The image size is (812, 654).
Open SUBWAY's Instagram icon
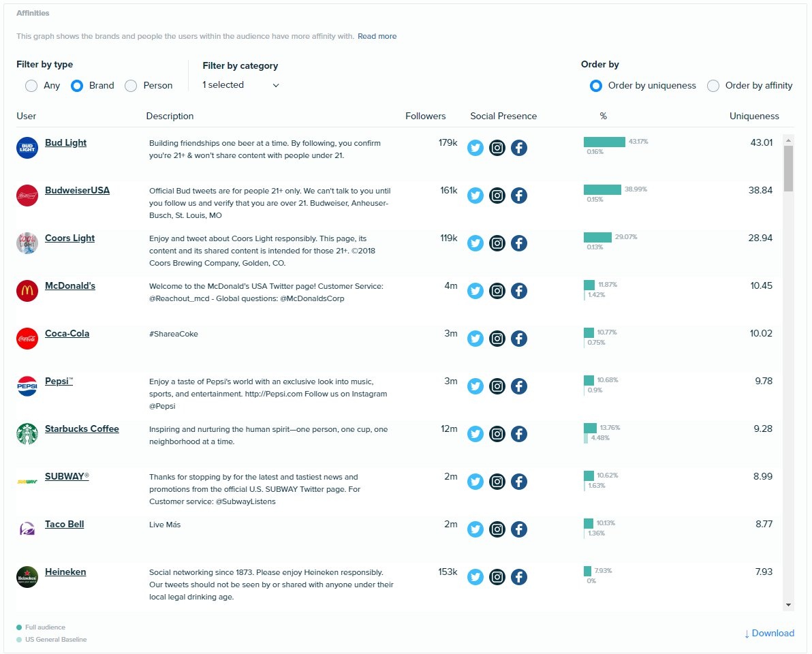coord(497,482)
